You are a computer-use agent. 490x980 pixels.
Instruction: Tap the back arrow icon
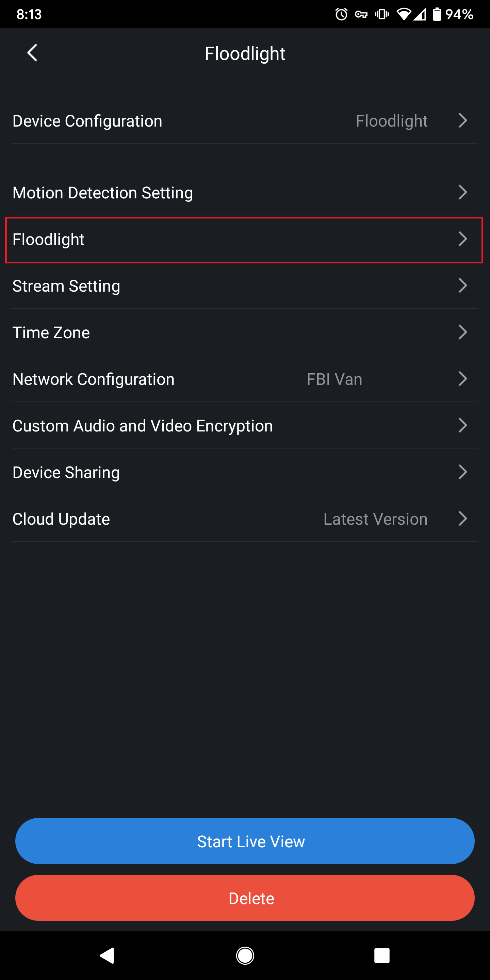click(x=32, y=53)
